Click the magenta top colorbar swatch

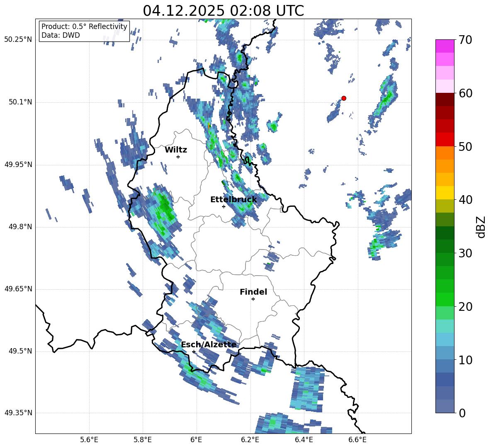(x=445, y=46)
